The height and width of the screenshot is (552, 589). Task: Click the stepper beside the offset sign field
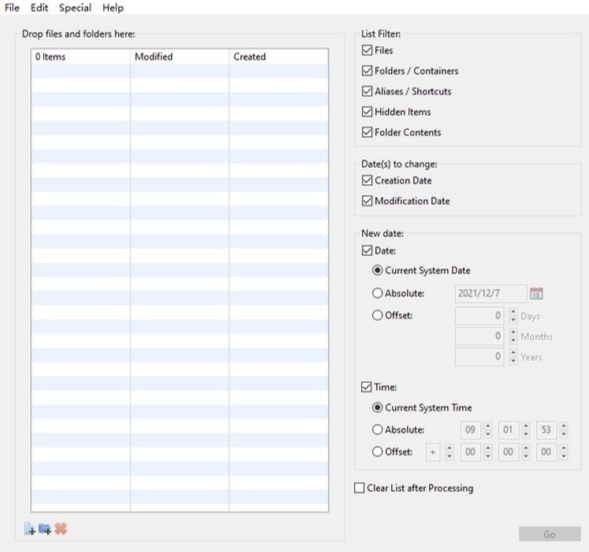pyautogui.click(x=449, y=452)
